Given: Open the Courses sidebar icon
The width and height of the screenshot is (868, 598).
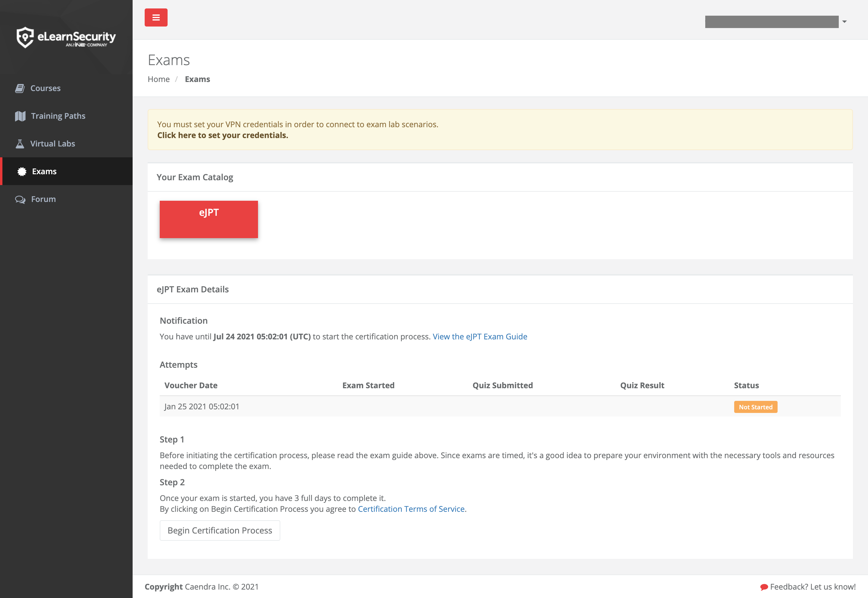Looking at the screenshot, I should click(x=20, y=88).
